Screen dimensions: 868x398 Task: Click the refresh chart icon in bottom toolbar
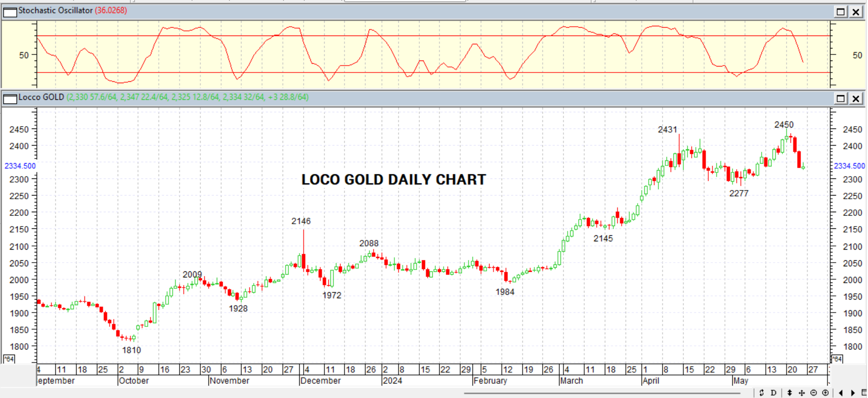(x=761, y=393)
